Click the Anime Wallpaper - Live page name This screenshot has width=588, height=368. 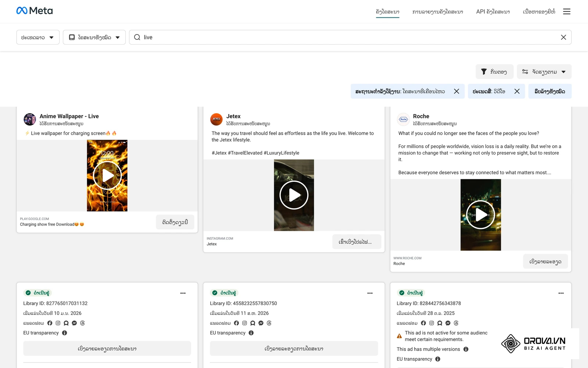(69, 116)
